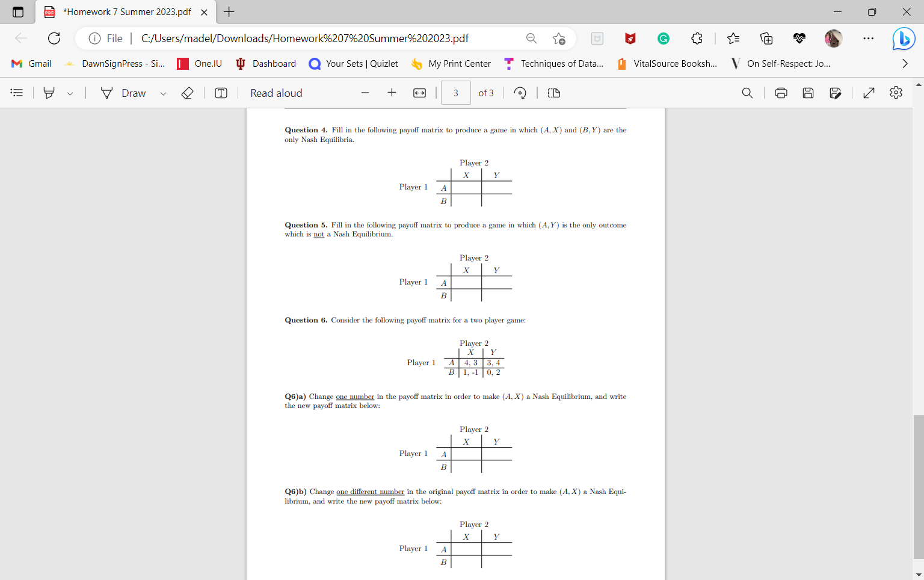Viewport: 924px width, 580px height.
Task: Activate the Draw tool
Action: pos(123,93)
